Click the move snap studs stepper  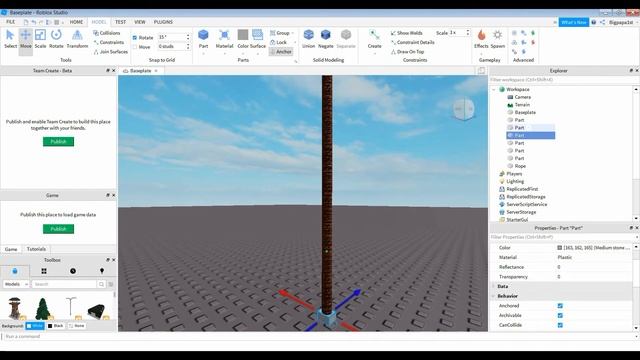188,47
